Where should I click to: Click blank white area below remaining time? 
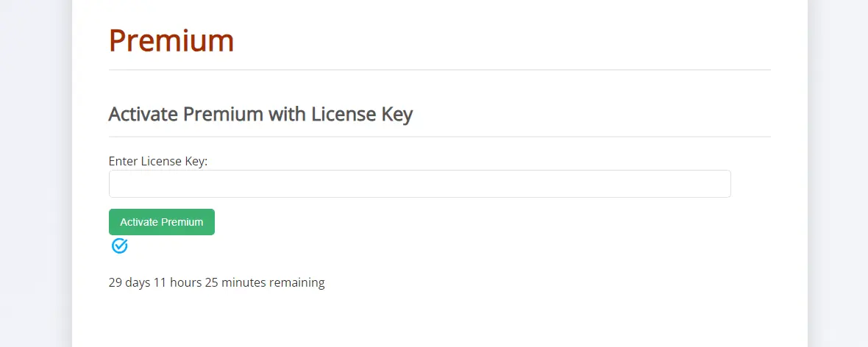[440, 321]
